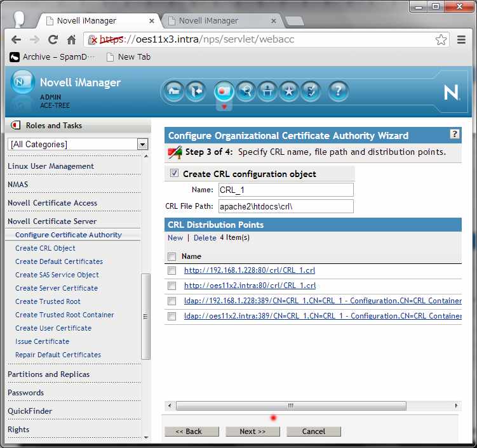Check the ldap://oes11x2.intra row box
The height and width of the screenshot is (448, 477).
172,317
